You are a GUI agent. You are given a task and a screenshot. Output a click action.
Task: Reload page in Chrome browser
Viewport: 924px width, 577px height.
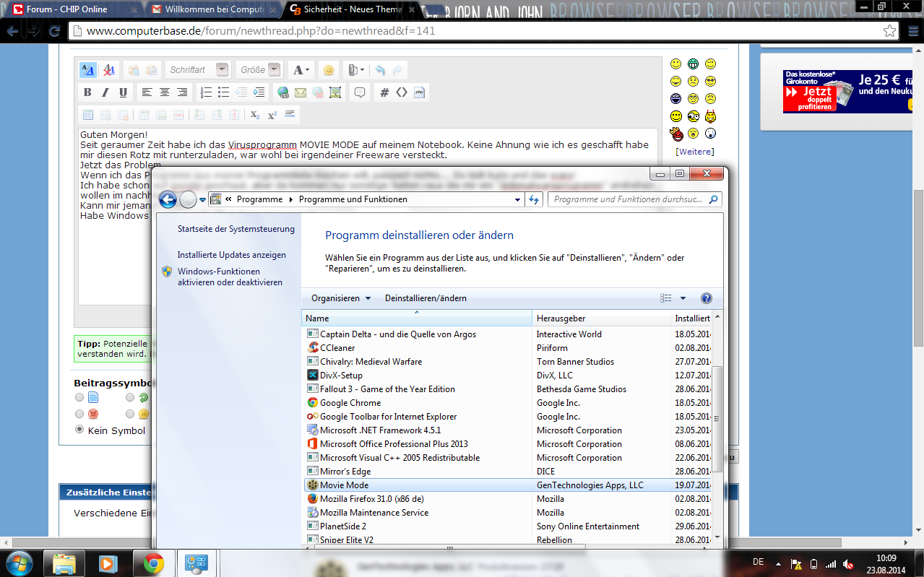tap(54, 32)
